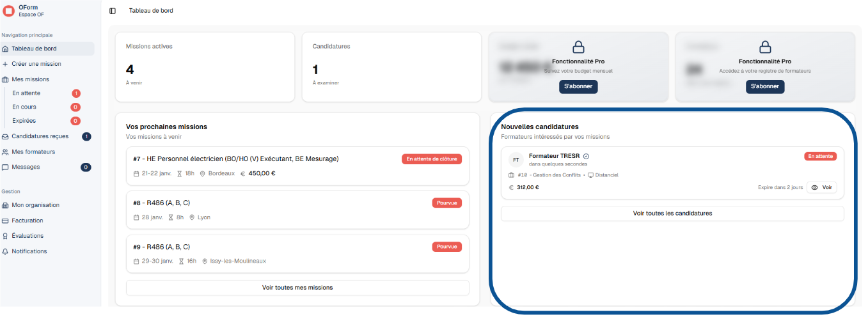Screen dimensions: 868x326
Task: Click the Tableau de bord home icon
Action: [x=6, y=49]
